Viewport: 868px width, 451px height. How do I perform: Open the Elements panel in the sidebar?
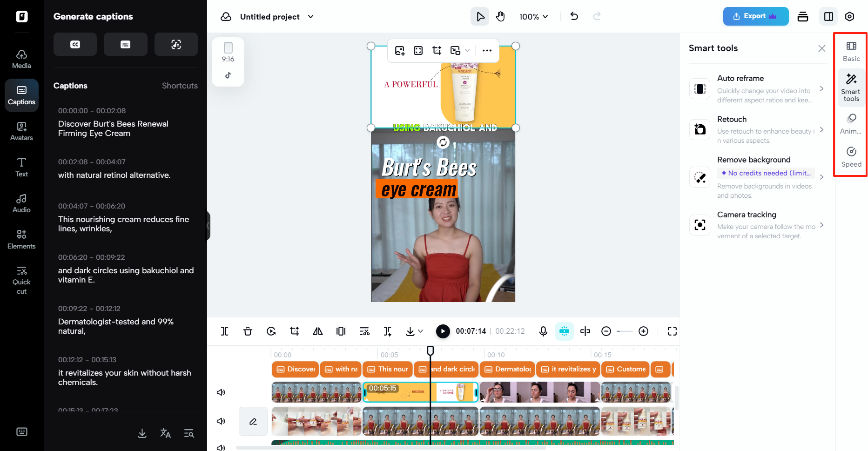coord(21,239)
